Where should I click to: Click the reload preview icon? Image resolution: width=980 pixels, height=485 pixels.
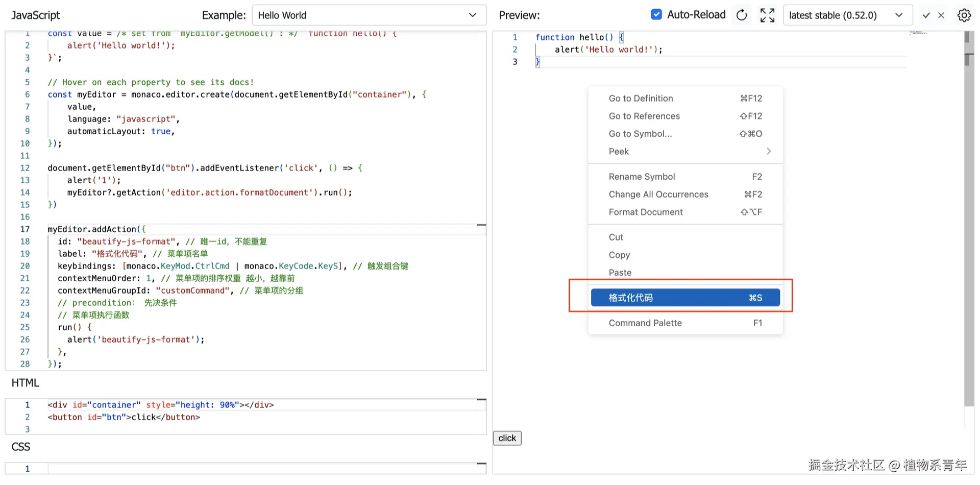click(742, 15)
